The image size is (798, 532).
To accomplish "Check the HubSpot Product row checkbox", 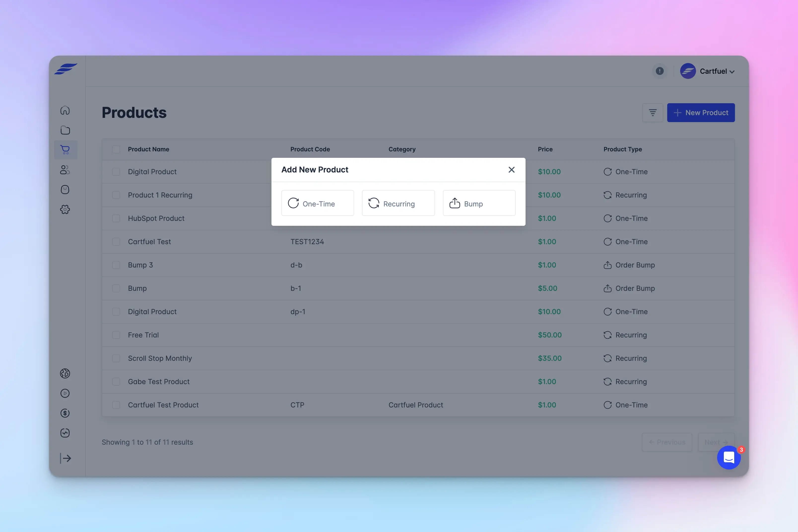I will click(x=116, y=219).
